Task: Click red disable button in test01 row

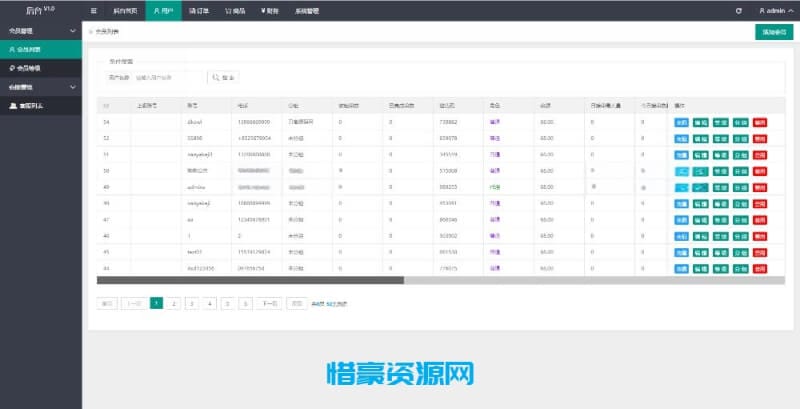Action: point(760,252)
